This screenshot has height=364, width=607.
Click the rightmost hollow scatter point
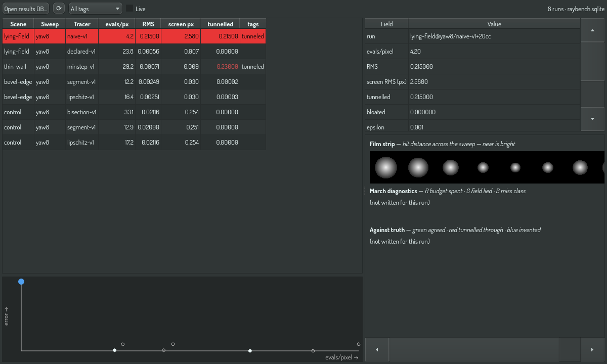pos(359,344)
